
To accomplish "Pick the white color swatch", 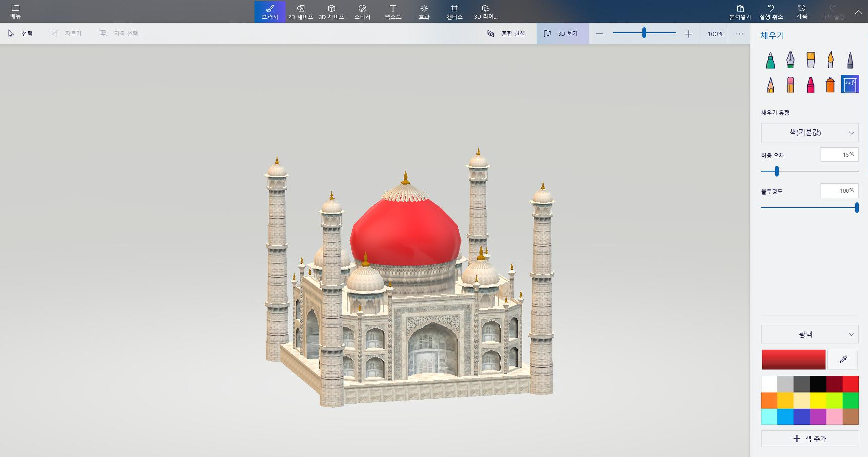I will (769, 384).
